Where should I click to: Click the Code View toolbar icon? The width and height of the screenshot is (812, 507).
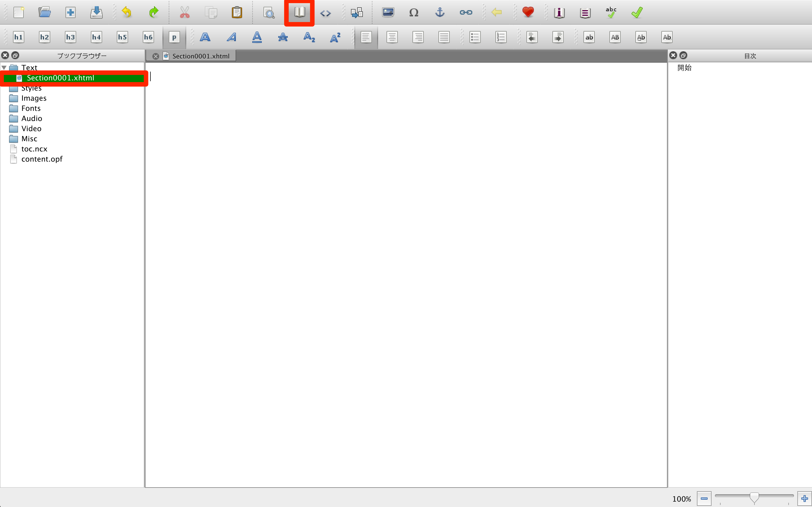pos(325,13)
